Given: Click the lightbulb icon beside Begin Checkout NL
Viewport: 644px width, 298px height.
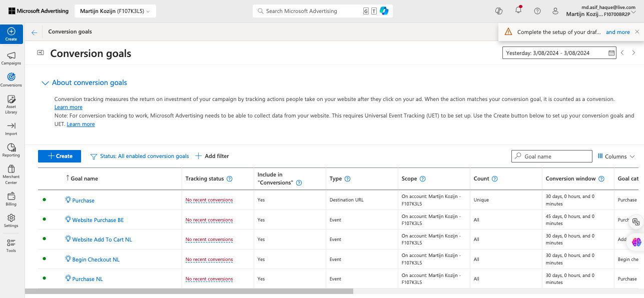Looking at the screenshot, I should (x=68, y=259).
